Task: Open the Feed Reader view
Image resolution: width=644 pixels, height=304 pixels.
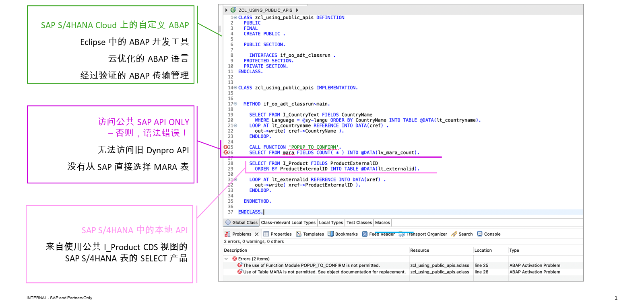Action: pyautogui.click(x=382, y=234)
